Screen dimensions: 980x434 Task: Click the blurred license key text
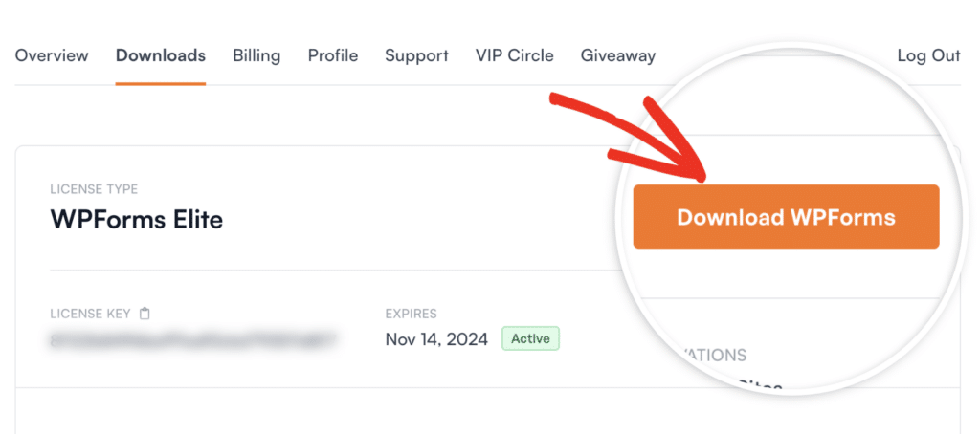click(191, 339)
